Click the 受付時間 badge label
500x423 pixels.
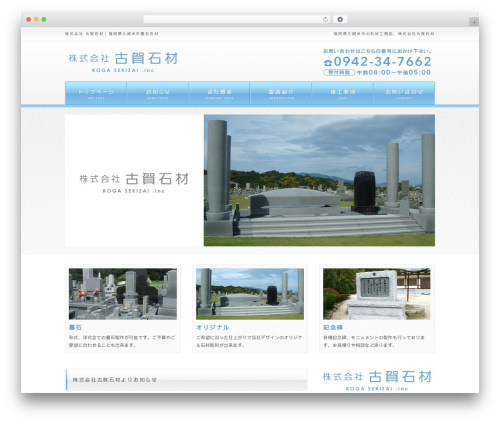coord(339,72)
